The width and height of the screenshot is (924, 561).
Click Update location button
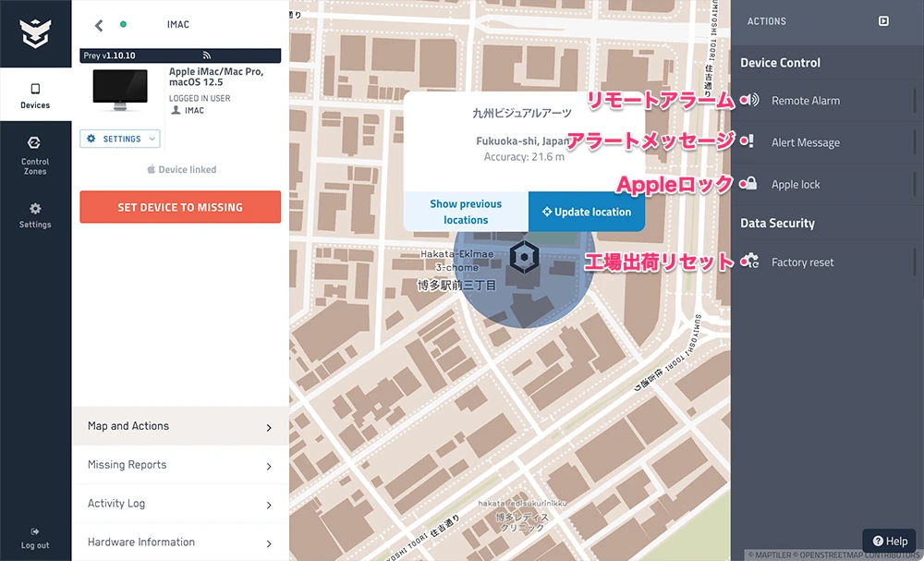coord(587,212)
